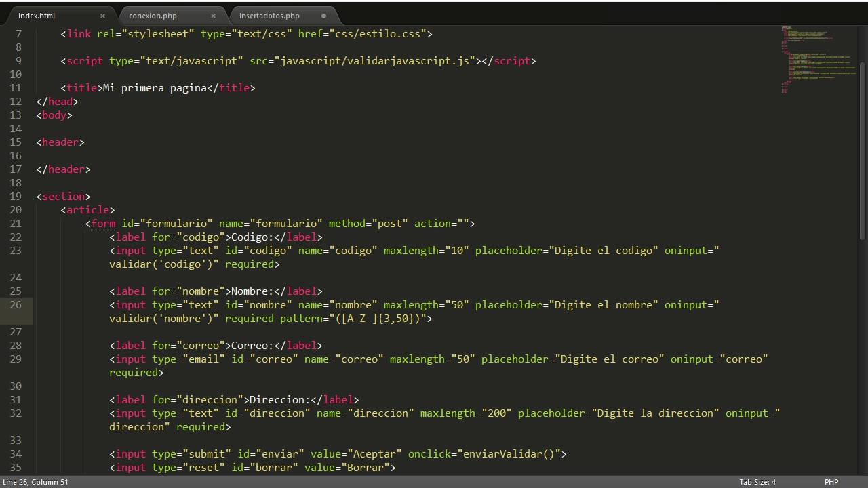Click the vertical scrollbar thumb

click(x=863, y=150)
